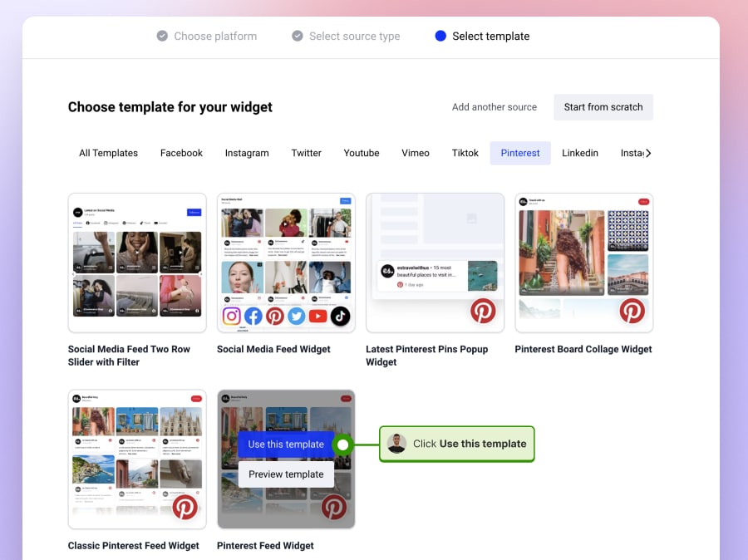This screenshot has height=560, width=748.
Task: Click Facebook icon in Social Media Feed Widget
Action: click(253, 317)
